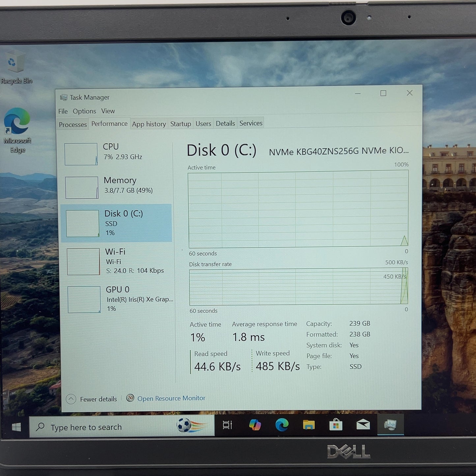Click the 238 GB formatted value
Screen dimensions: 476x476
point(360,334)
